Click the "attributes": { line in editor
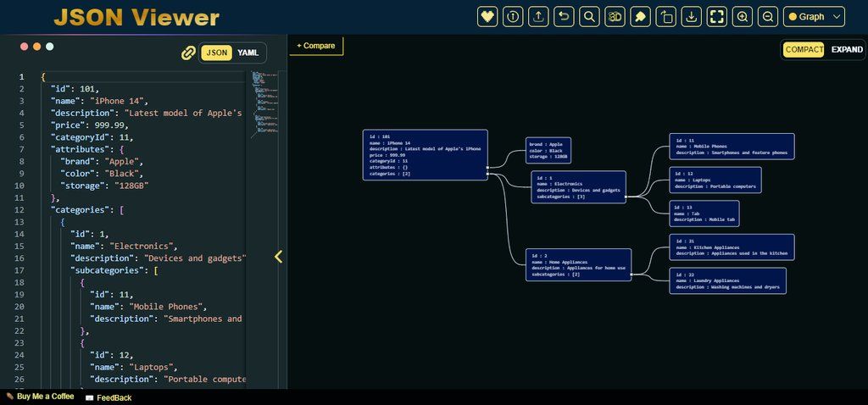The image size is (868, 405). coord(87,149)
